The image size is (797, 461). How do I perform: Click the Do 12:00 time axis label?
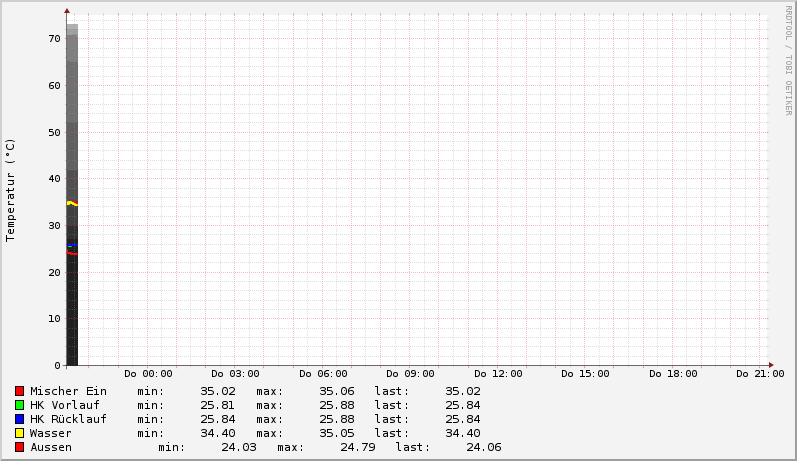pos(498,374)
